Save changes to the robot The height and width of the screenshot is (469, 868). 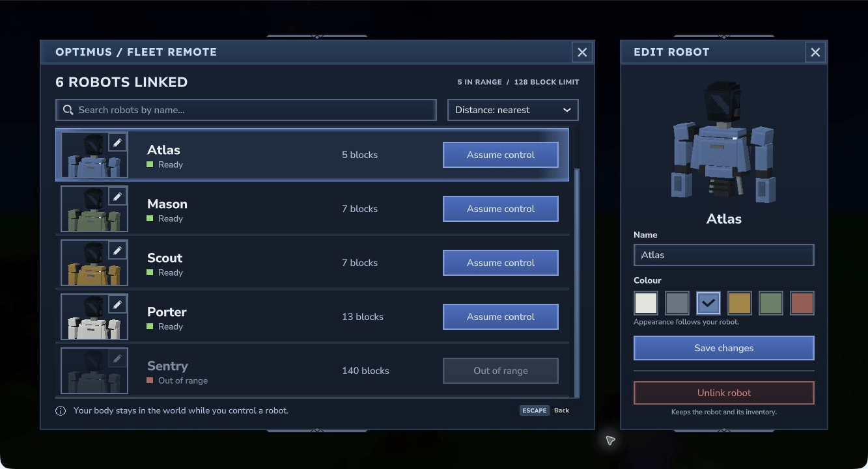[724, 348]
